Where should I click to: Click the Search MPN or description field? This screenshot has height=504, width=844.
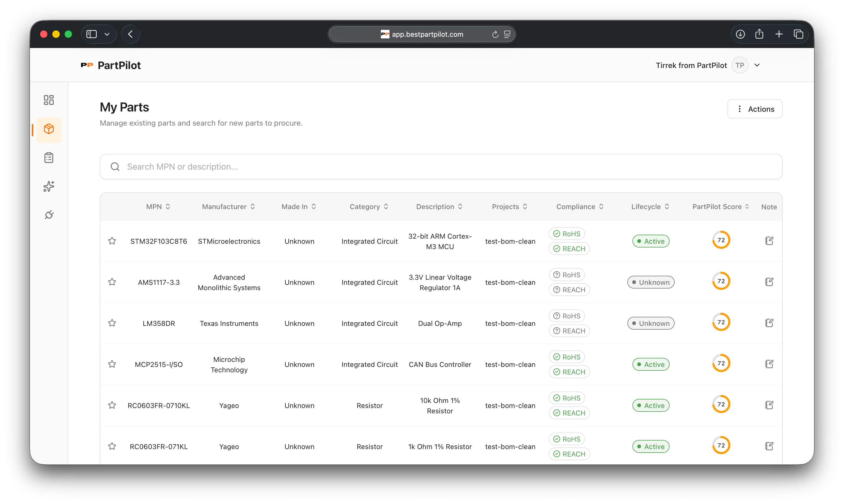point(441,167)
